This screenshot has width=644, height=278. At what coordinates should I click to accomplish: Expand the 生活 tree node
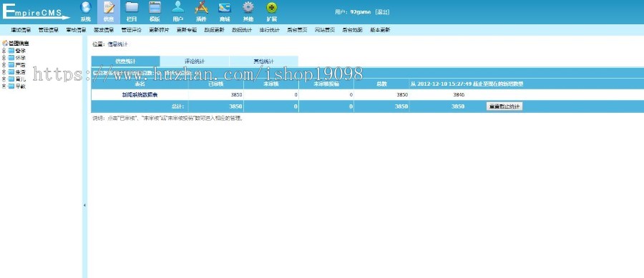point(4,72)
